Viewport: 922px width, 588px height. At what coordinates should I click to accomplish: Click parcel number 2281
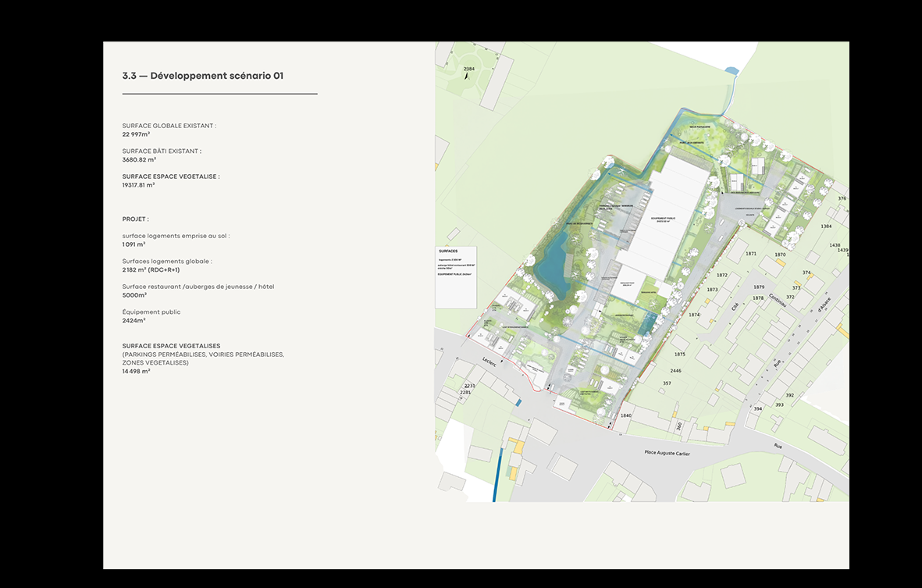465,393
